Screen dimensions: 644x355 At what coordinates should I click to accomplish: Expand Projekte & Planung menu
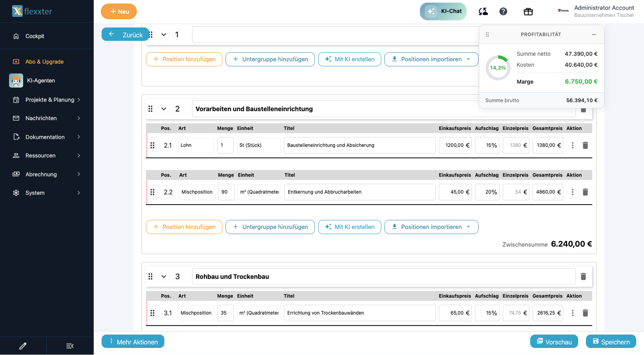[47, 100]
